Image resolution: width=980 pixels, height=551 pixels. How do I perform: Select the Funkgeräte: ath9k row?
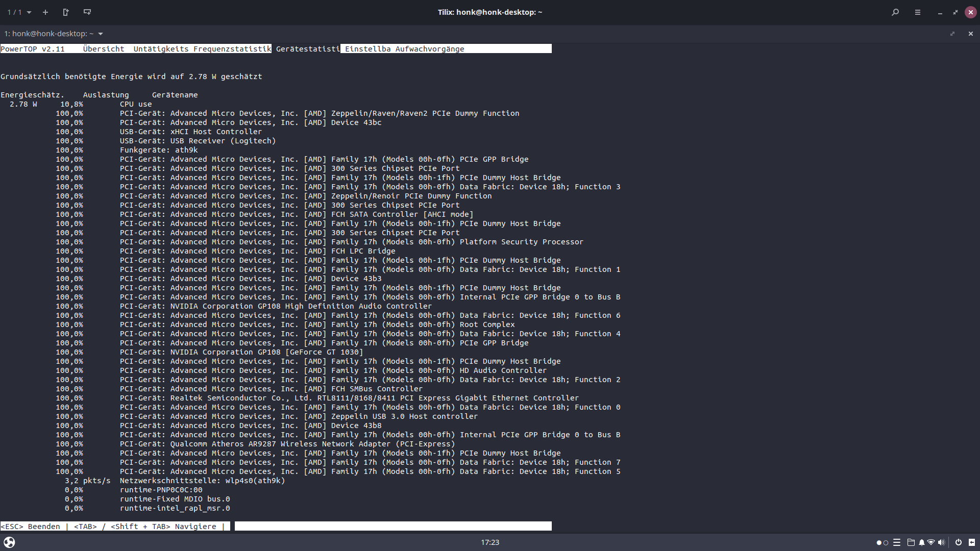coord(127,150)
